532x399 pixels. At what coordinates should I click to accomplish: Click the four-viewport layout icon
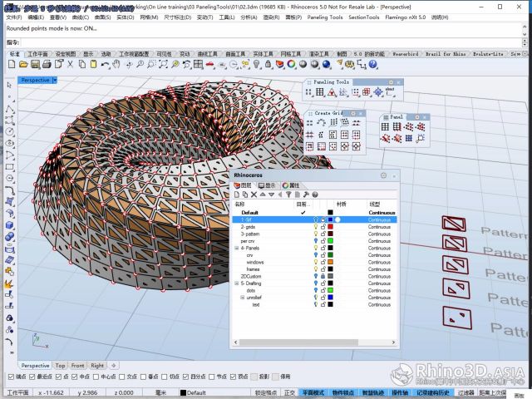198,64
